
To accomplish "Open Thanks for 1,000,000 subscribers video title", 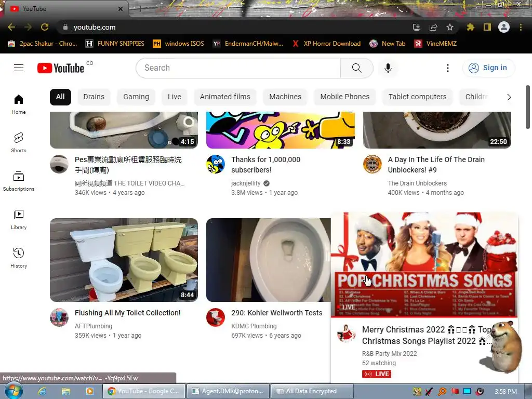I will (x=265, y=165).
